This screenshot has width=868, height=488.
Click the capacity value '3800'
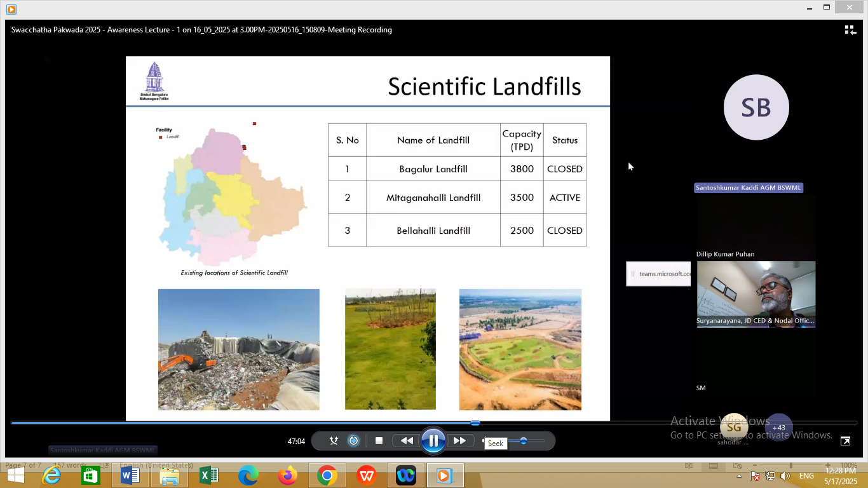point(522,169)
